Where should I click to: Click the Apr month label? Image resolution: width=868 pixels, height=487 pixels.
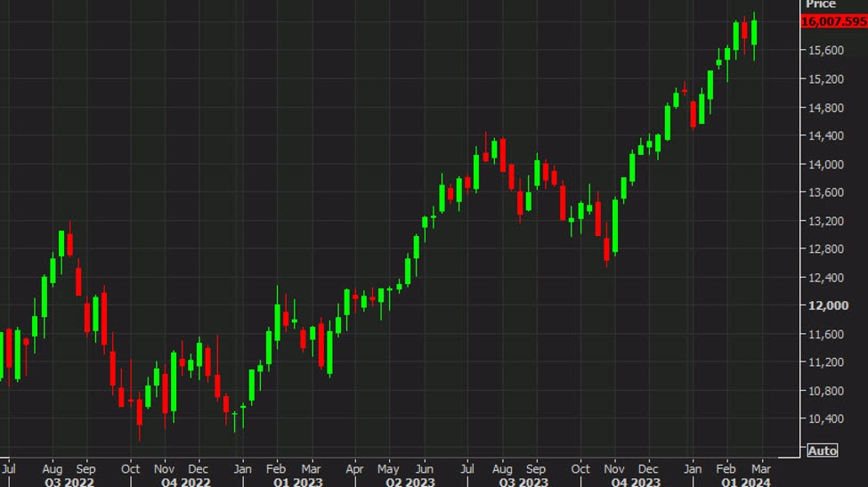pos(354,468)
